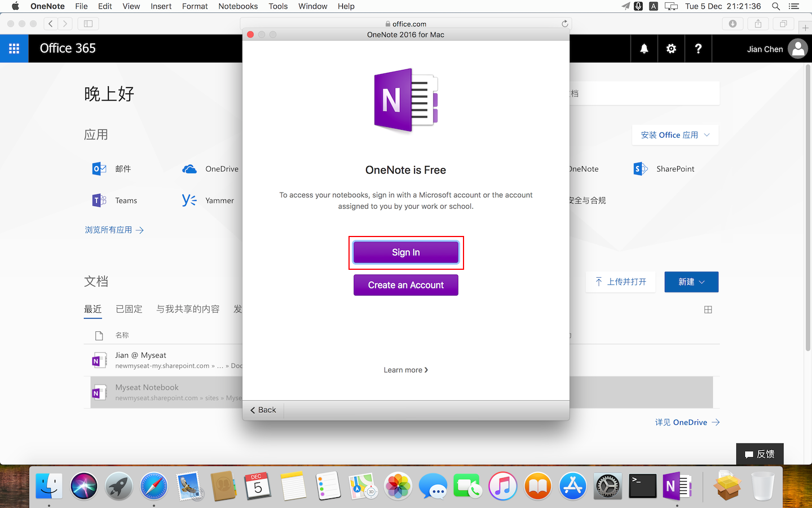Open the Jian @ Myseat notebook
Viewport: 812px width, 508px height.
tap(140, 355)
